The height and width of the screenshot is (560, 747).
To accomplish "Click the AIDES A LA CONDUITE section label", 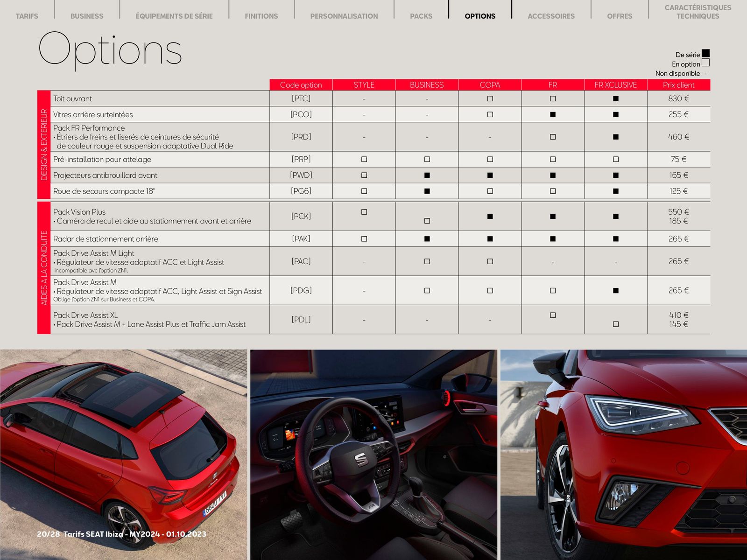I will (x=44, y=268).
